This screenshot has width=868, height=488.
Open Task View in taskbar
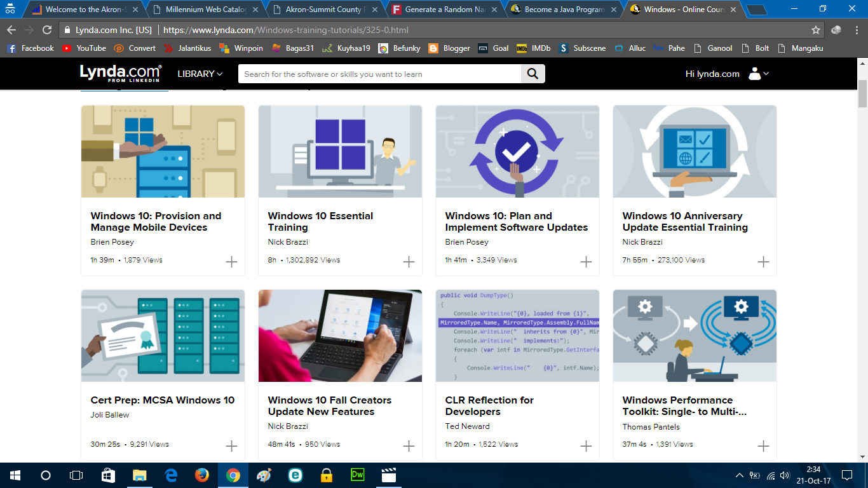pos(76,475)
